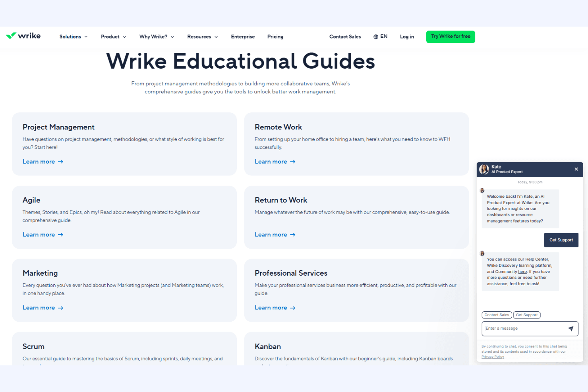Viewport: 588px width, 392px height.
Task: Click the arrow next to Agile's Learn more
Action: point(60,235)
